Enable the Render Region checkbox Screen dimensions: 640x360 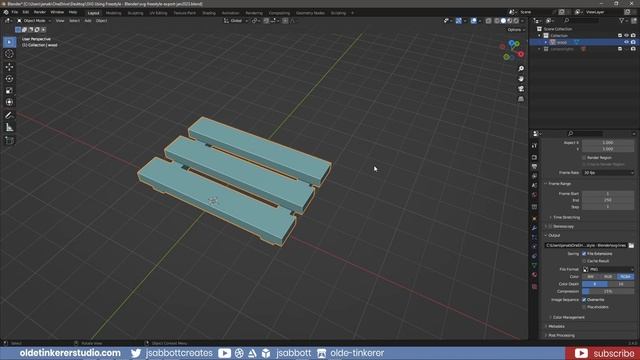tap(584, 158)
